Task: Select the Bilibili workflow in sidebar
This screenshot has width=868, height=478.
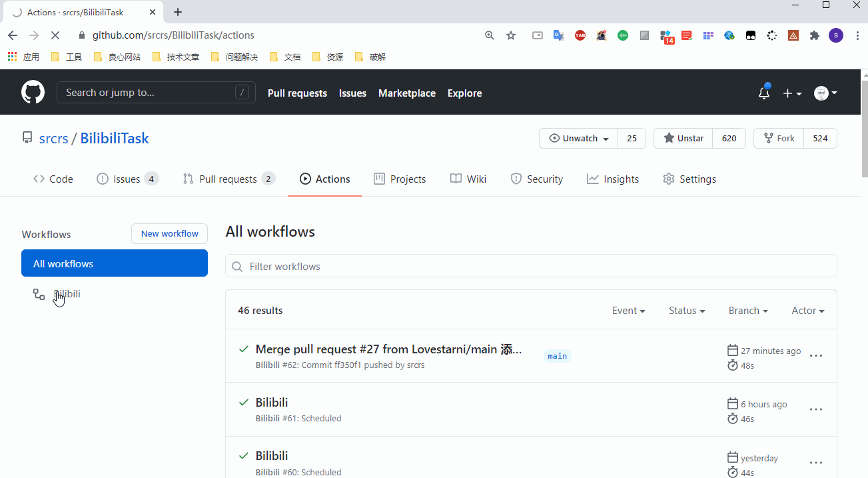Action: 115,294
